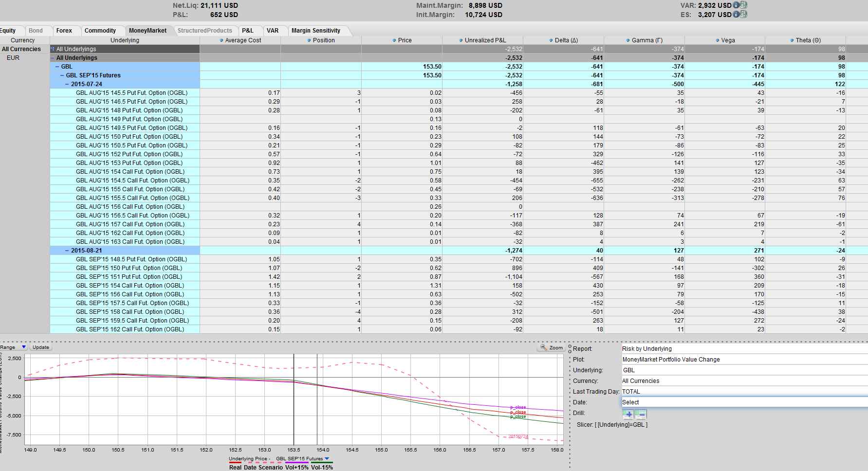The image size is (868, 471).
Task: Click the Drill plus icon
Action: click(628, 415)
